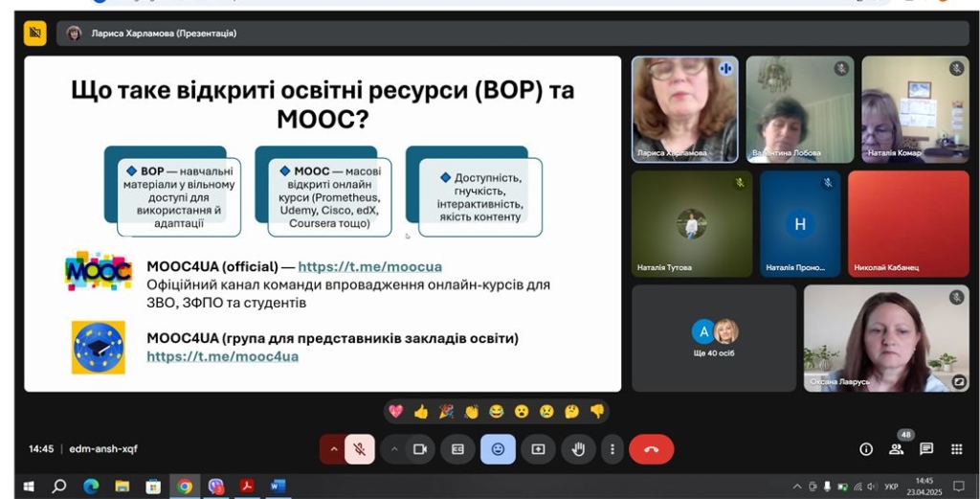This screenshot has width=980, height=499.
Task: Send the thumbs up reaction emoji
Action: point(421,411)
